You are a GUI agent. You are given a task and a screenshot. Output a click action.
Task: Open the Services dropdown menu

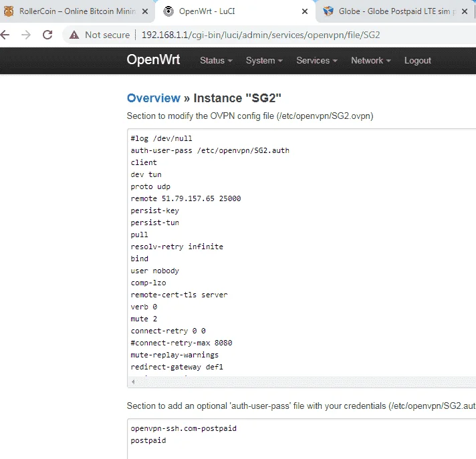(x=317, y=60)
